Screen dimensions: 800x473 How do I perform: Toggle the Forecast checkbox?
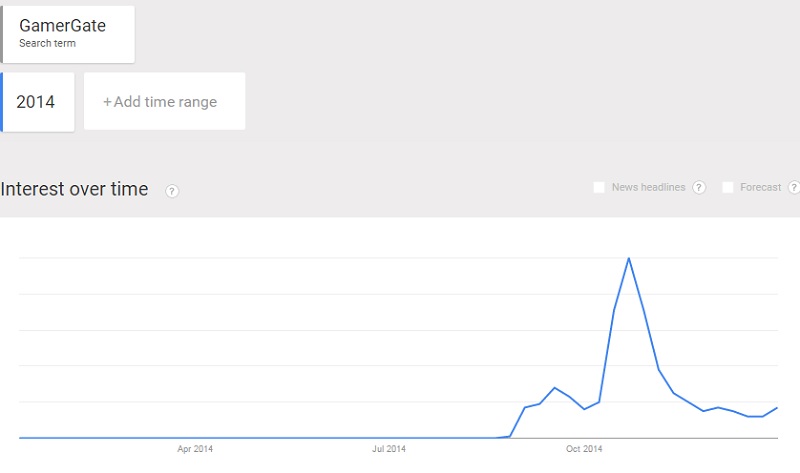click(728, 187)
